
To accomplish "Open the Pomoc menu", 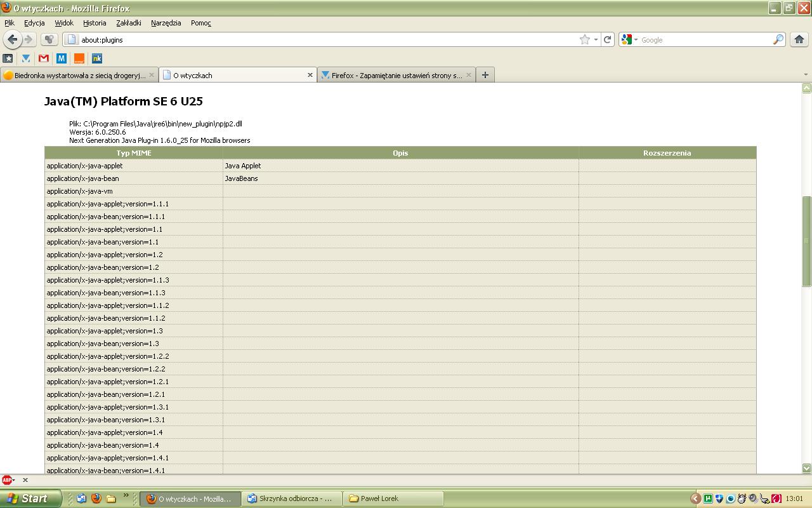I will click(x=201, y=23).
